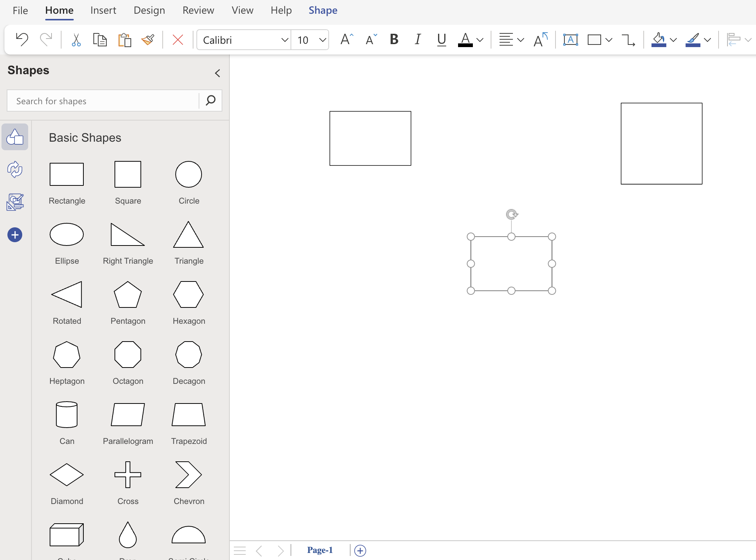Open the Insert menu
Viewport: 756px width, 560px height.
(x=103, y=10)
